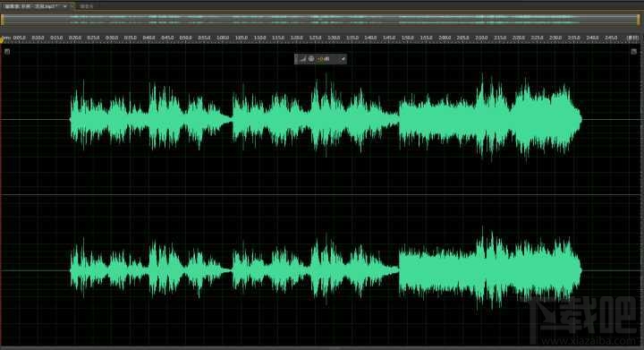Click the left yellow handle of overview navigator
Screen dimensions: 644x350
coord(3,20)
